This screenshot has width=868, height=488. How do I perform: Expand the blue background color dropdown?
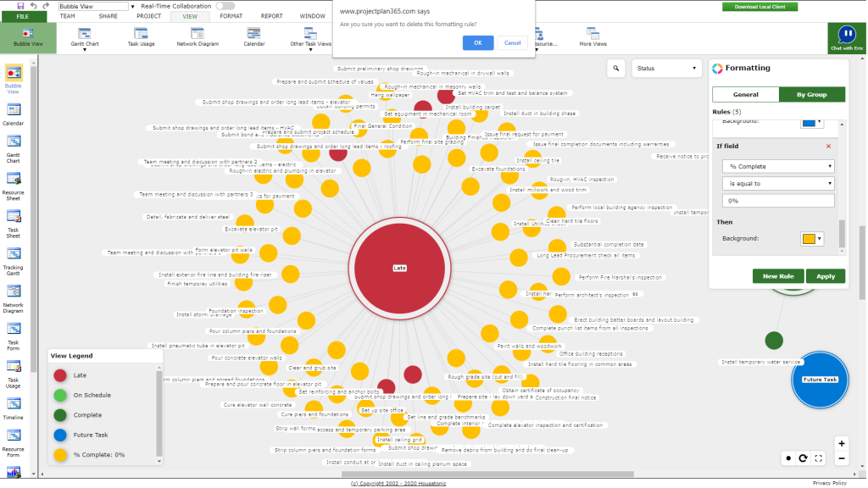pyautogui.click(x=820, y=122)
